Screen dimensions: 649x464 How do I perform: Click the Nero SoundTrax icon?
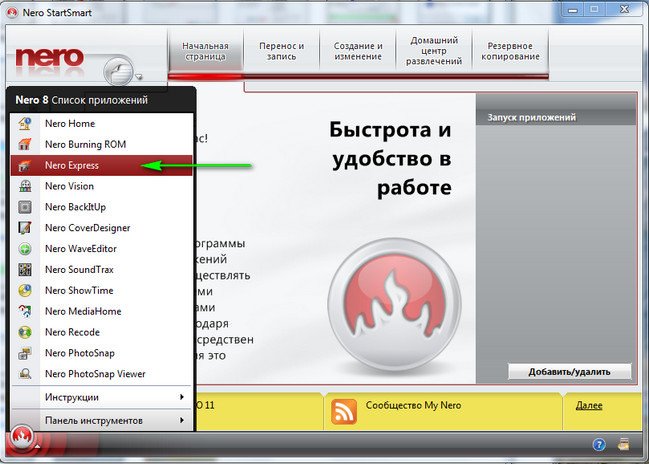25,269
